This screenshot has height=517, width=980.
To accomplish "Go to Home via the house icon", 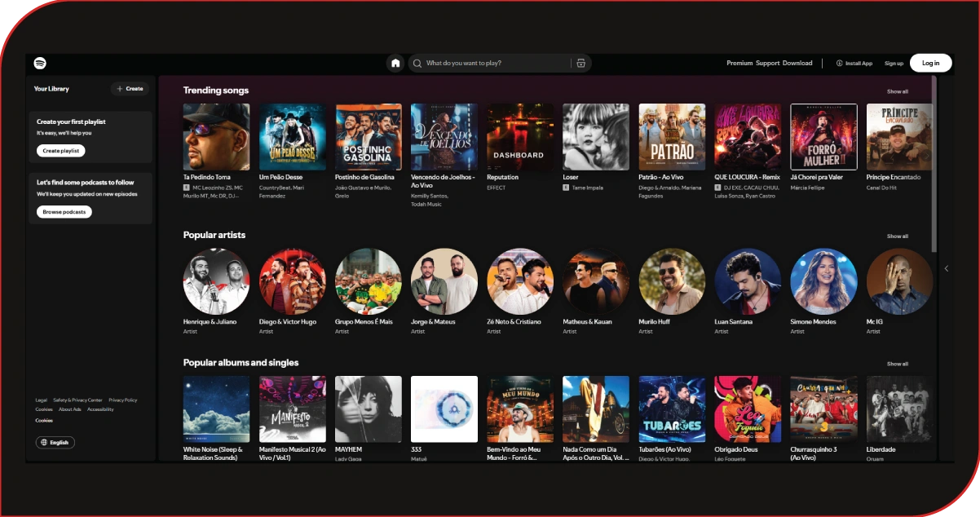I will (395, 63).
